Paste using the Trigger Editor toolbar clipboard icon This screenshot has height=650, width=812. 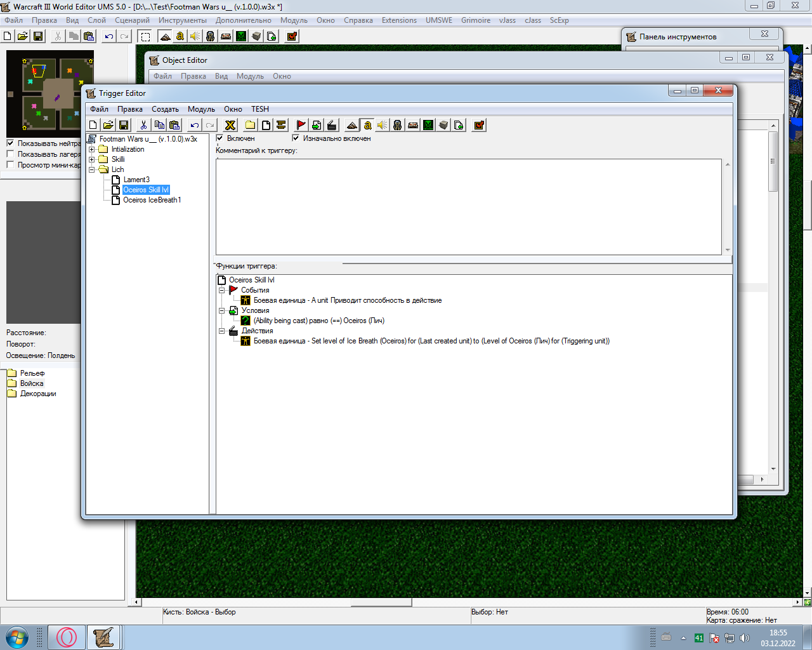click(174, 125)
